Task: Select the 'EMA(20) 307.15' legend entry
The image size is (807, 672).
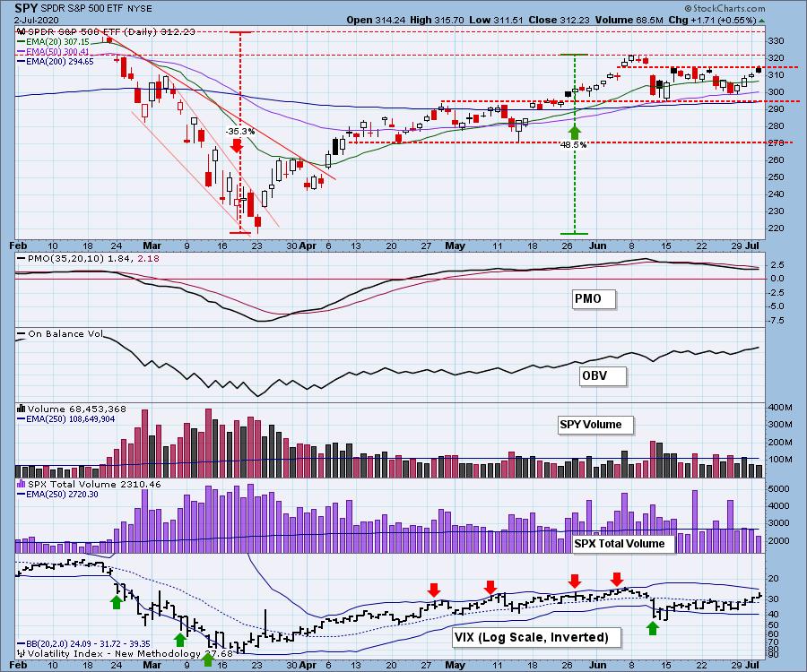Action: pos(57,41)
